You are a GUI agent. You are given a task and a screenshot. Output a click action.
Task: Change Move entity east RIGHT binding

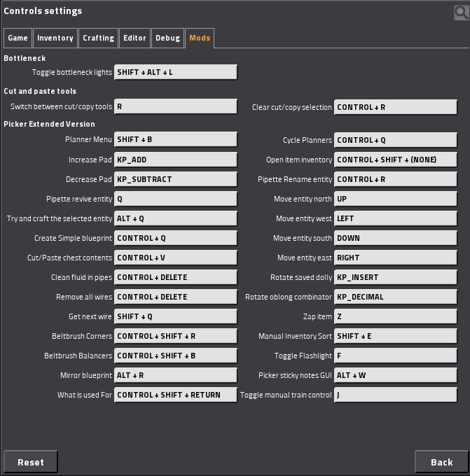coord(396,258)
